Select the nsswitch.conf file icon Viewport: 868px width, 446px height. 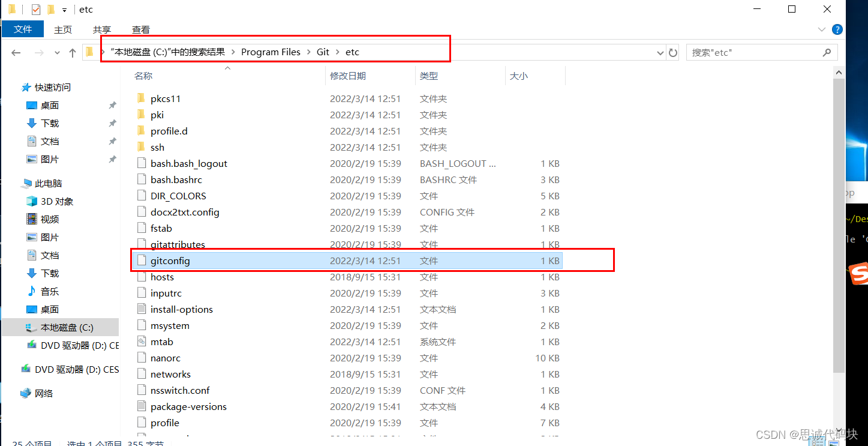[x=142, y=390]
